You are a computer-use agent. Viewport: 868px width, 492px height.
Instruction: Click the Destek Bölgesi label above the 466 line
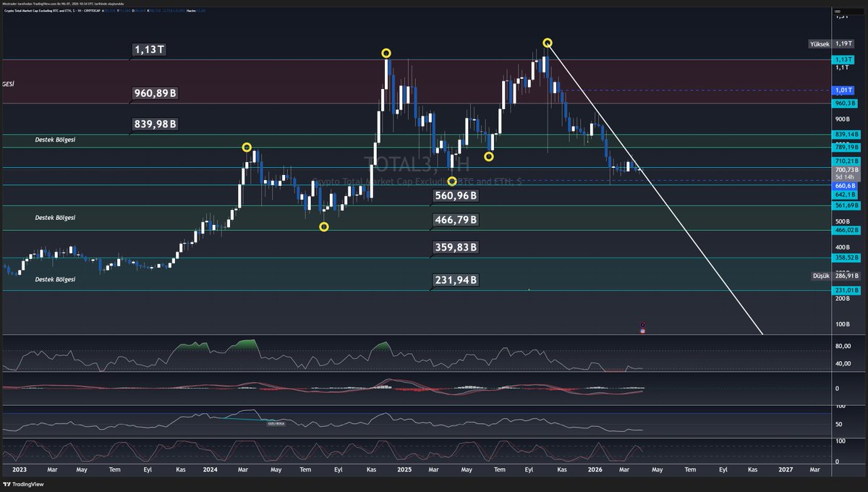point(55,217)
